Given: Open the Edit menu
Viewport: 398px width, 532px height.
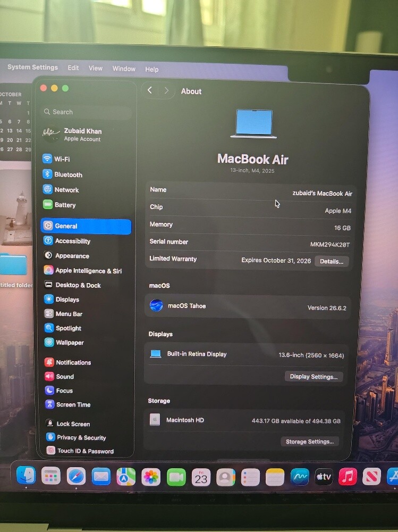Looking at the screenshot, I should pyautogui.click(x=73, y=68).
